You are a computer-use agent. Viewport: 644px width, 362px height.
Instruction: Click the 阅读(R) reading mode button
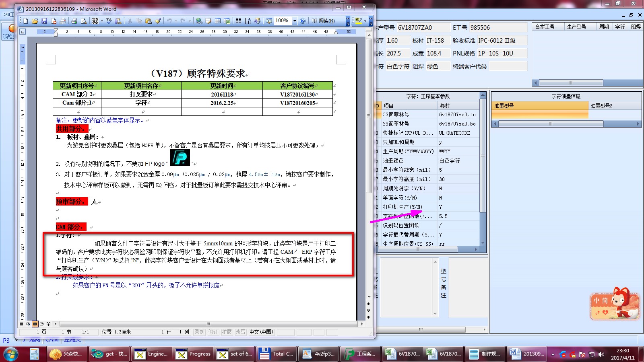click(323, 21)
